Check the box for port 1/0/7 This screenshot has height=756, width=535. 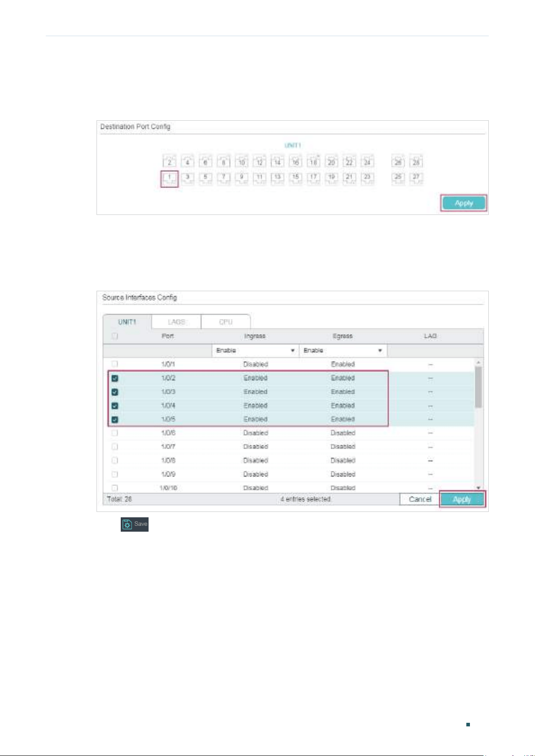pos(115,447)
